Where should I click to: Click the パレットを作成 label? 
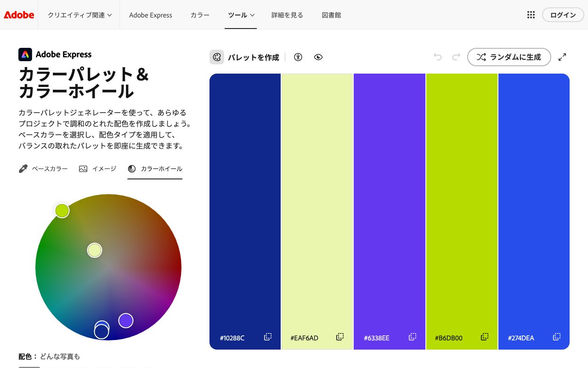254,57
